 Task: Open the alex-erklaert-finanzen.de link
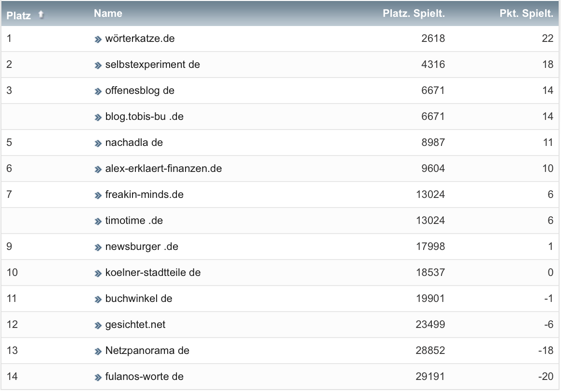point(163,169)
